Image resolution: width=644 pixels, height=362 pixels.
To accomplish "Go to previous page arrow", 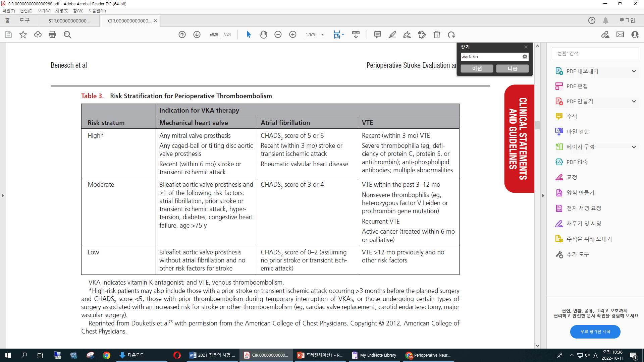I will [182, 35].
